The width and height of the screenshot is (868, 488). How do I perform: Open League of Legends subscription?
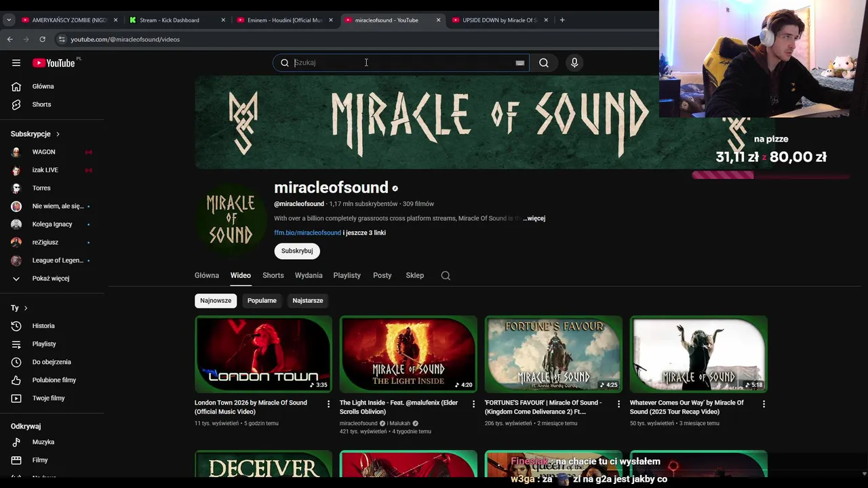[52, 260]
